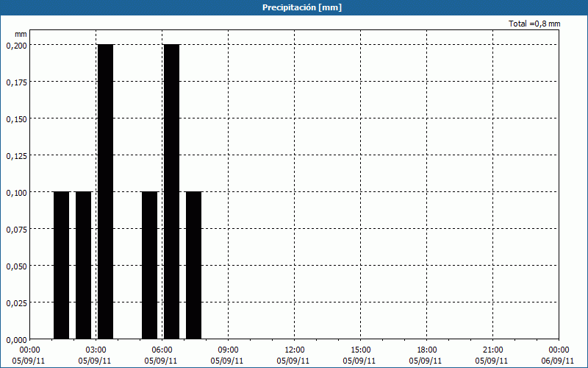The image size is (588, 368).
Task: Click the 15:00 time axis label
Action: (360, 350)
